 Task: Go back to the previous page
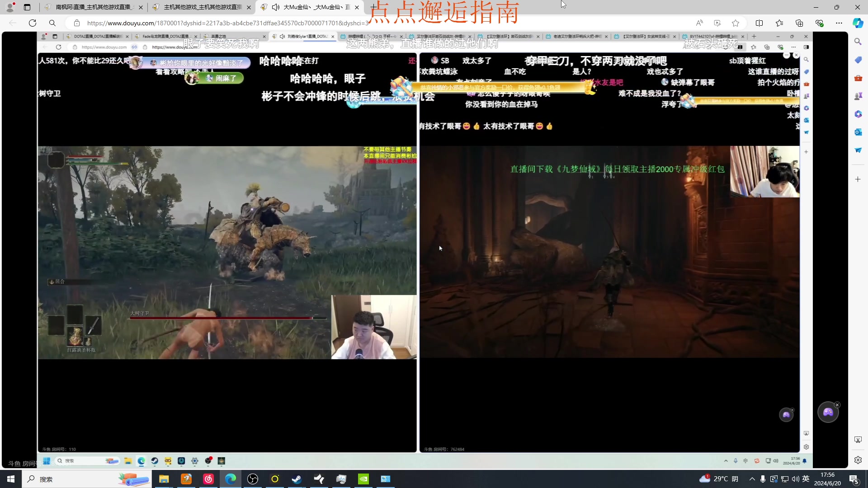pyautogui.click(x=13, y=23)
